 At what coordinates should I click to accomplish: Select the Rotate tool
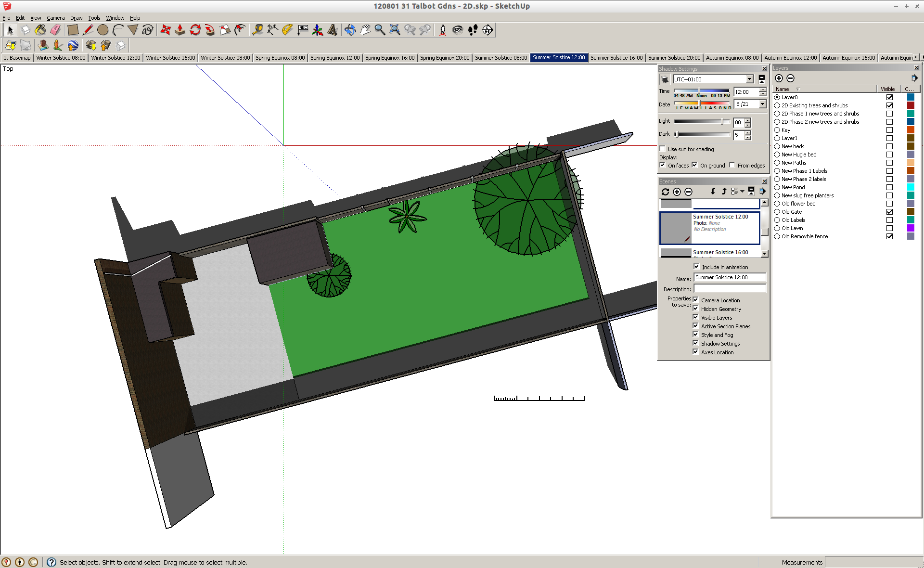(x=195, y=30)
